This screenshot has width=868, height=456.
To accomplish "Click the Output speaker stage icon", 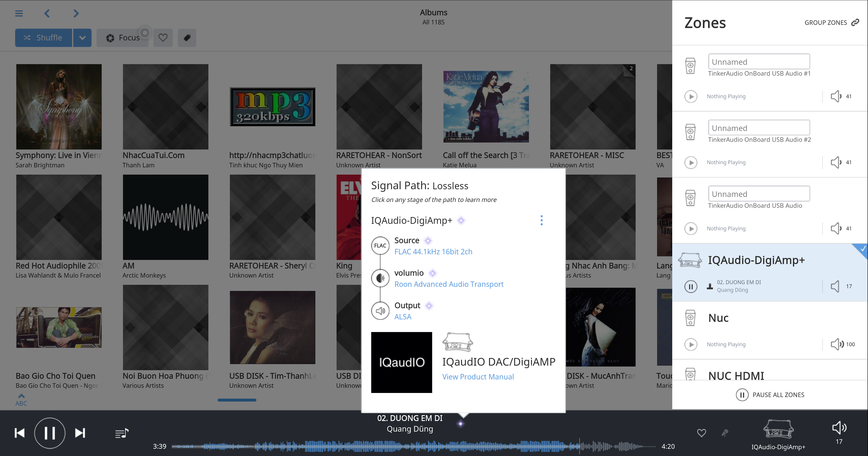I will tap(380, 311).
